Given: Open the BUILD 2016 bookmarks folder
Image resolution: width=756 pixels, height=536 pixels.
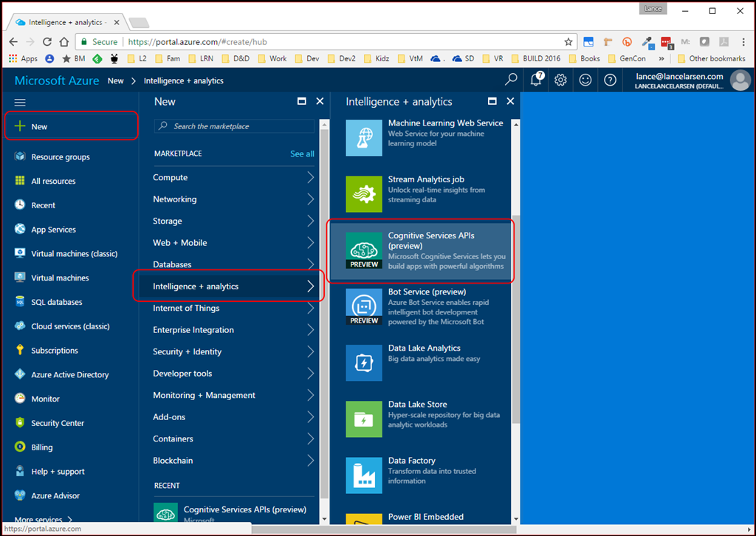Looking at the screenshot, I should click(x=536, y=58).
